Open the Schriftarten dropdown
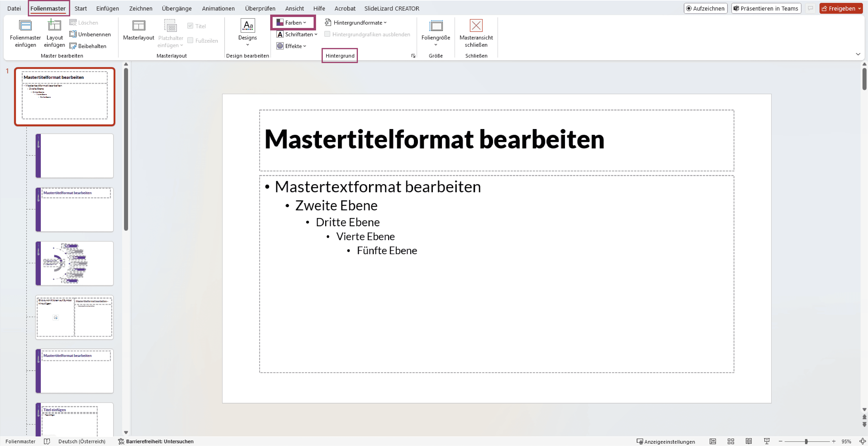The width and height of the screenshot is (868, 446). coord(297,34)
